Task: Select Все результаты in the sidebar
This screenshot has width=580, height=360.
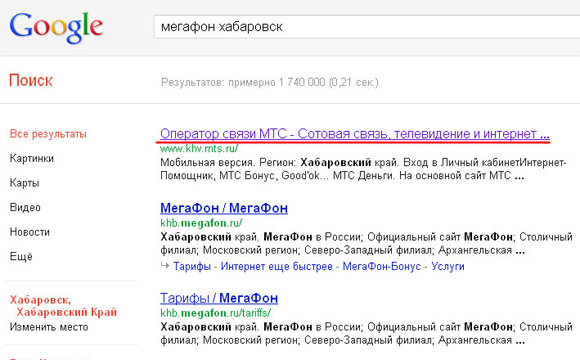Action: (48, 134)
